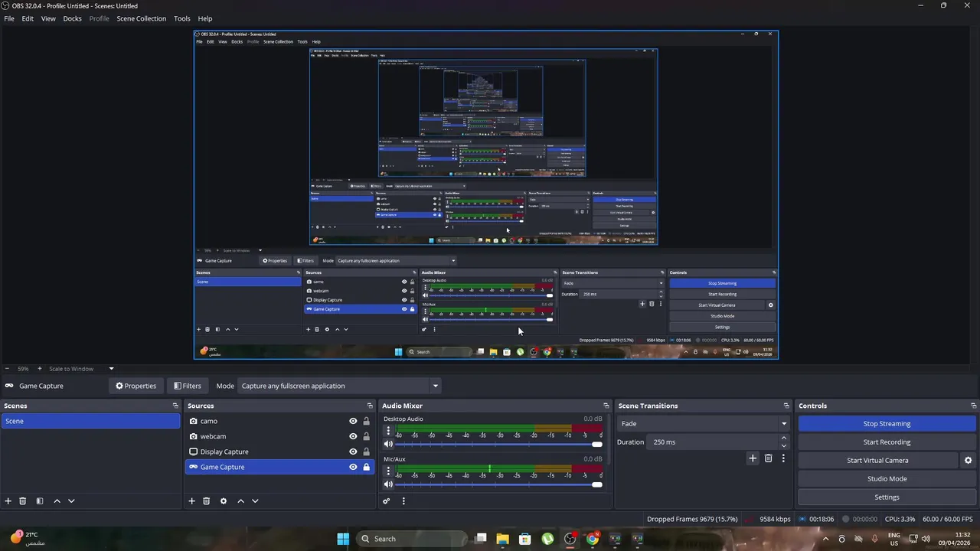The height and width of the screenshot is (551, 980).
Task: Zoom out preview with minus icon
Action: pyautogui.click(x=7, y=369)
